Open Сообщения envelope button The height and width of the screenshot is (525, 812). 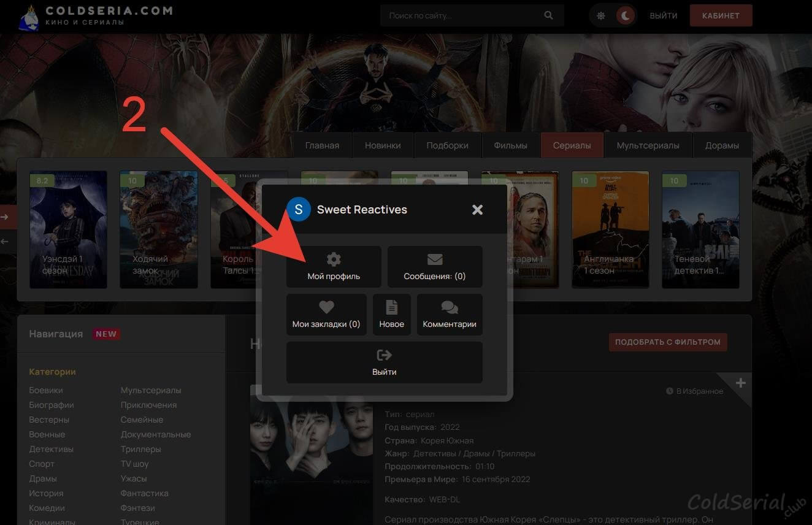tap(435, 267)
